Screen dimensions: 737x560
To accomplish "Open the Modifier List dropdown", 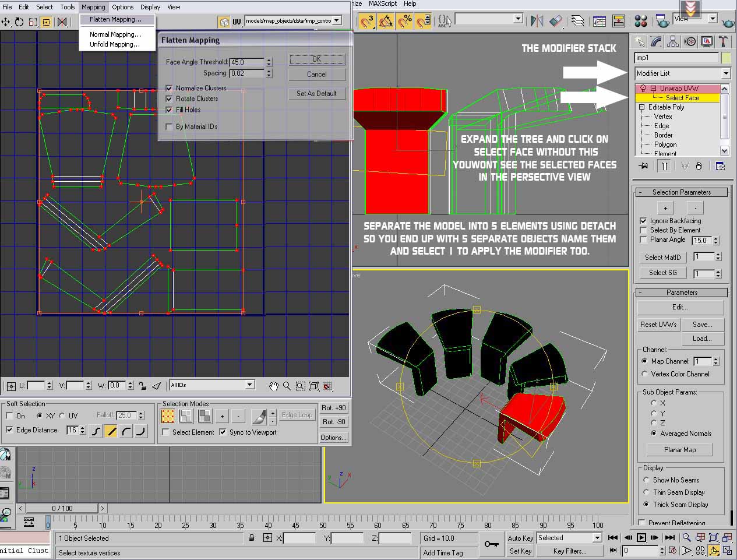I will point(725,73).
